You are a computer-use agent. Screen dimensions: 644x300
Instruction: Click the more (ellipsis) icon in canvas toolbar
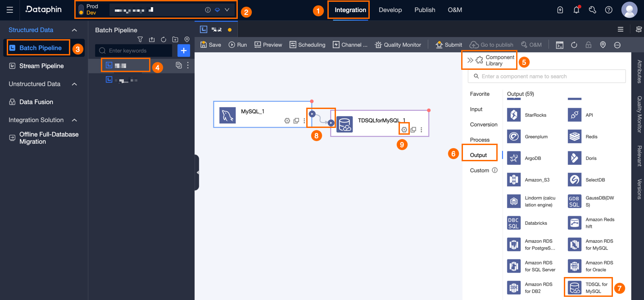617,45
